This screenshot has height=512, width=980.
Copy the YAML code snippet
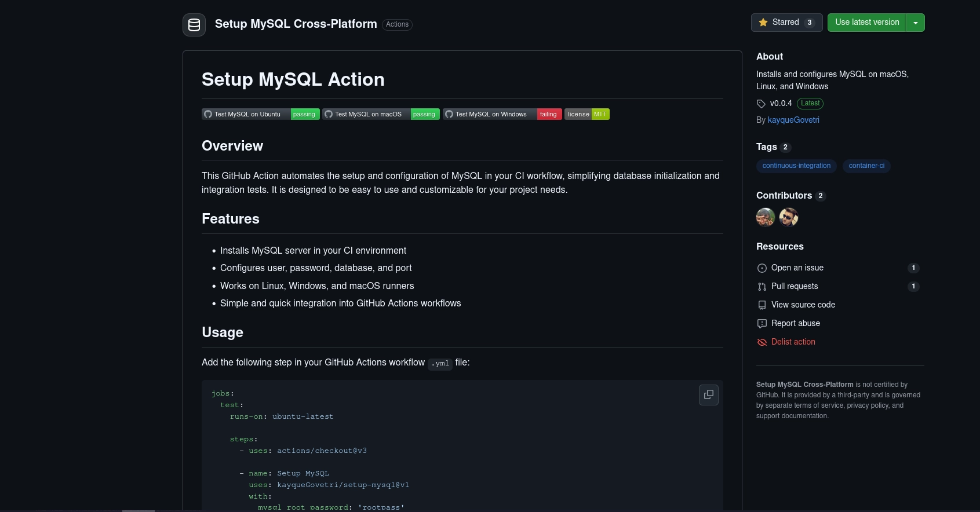pyautogui.click(x=708, y=395)
